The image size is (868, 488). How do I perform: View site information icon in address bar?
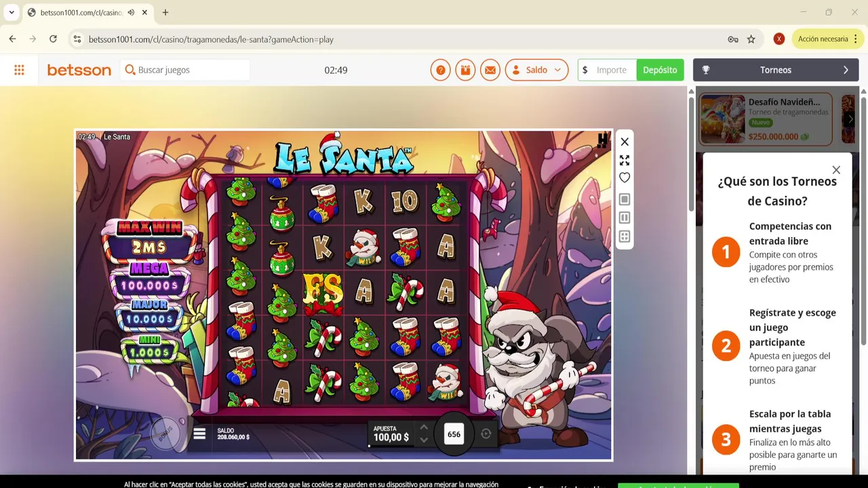click(77, 39)
